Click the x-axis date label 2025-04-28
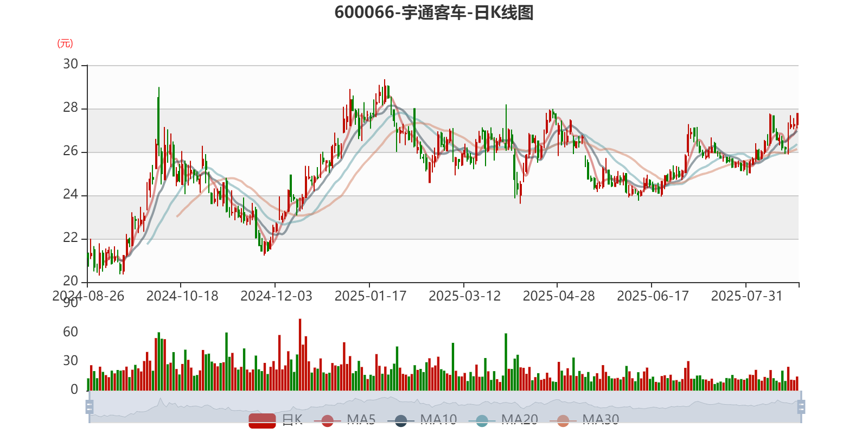This screenshot has height=434, width=868. (559, 296)
